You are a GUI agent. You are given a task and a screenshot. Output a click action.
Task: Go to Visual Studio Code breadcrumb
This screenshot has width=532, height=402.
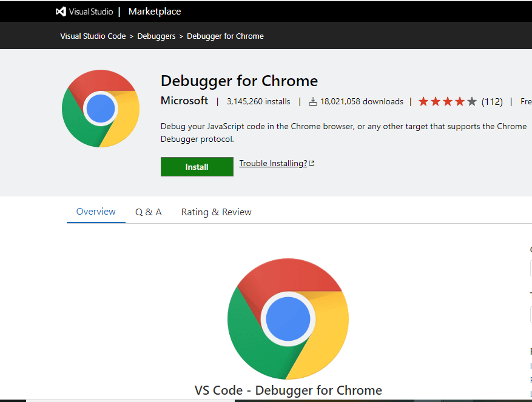pos(93,36)
